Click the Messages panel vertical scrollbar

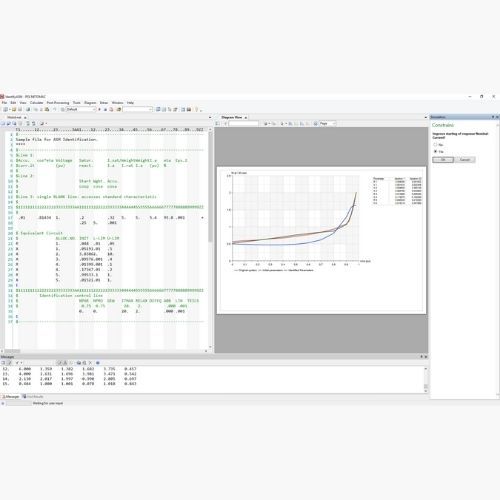coord(426,379)
